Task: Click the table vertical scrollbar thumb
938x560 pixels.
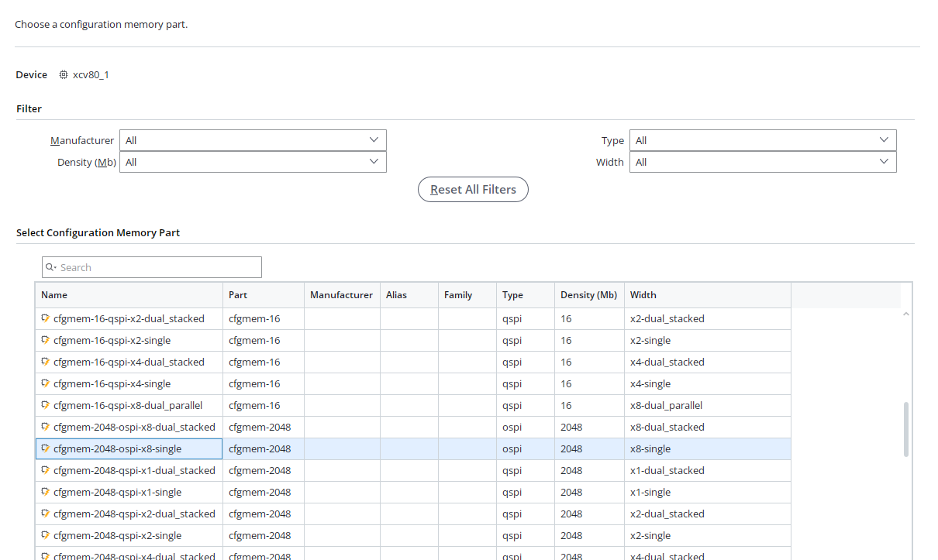Action: pyautogui.click(x=906, y=429)
